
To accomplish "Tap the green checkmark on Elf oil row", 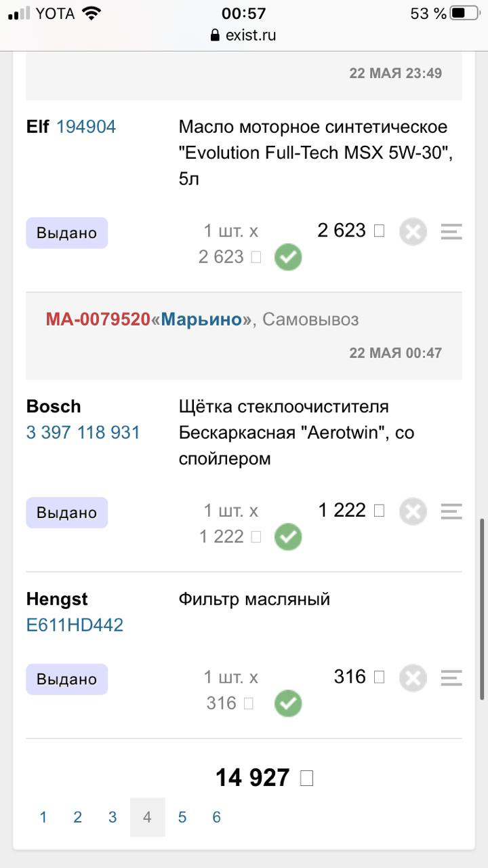I will (x=288, y=258).
